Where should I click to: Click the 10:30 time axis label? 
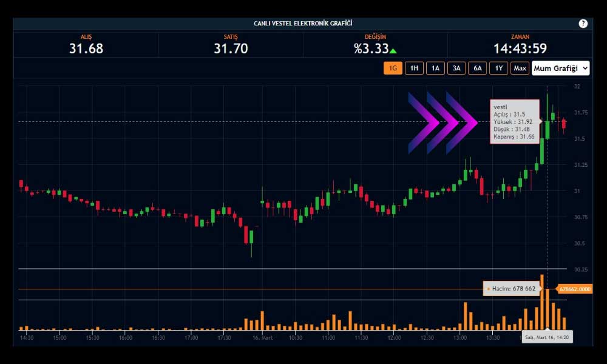(x=296, y=338)
